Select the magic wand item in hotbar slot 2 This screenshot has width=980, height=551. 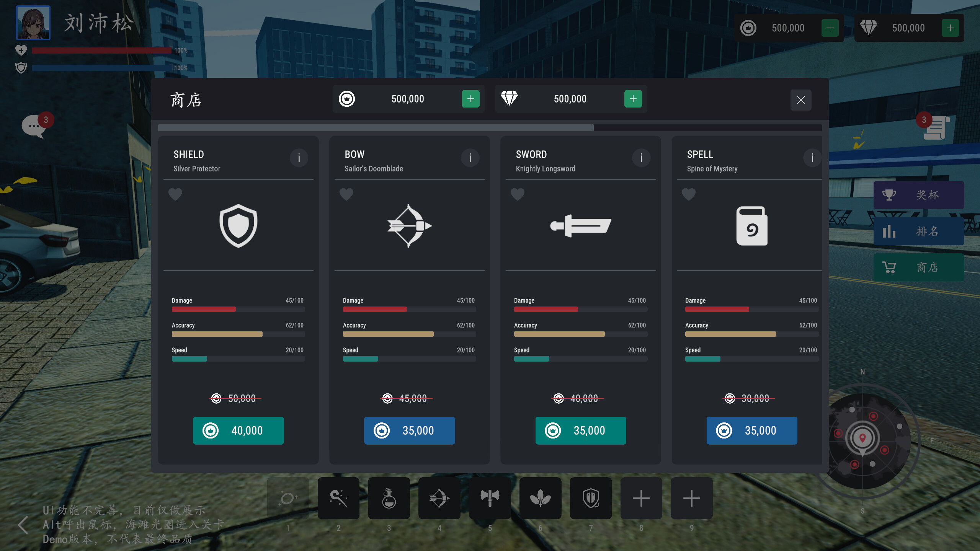338,498
